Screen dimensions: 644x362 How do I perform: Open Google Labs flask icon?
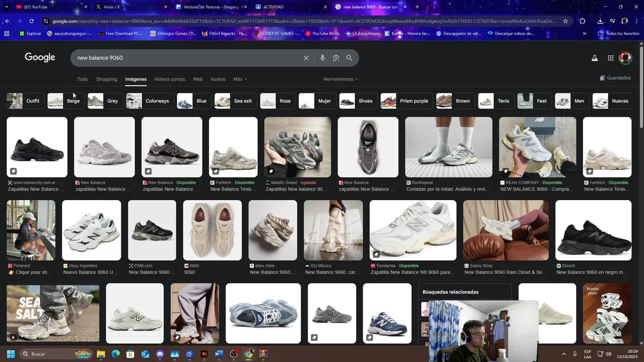595,58
